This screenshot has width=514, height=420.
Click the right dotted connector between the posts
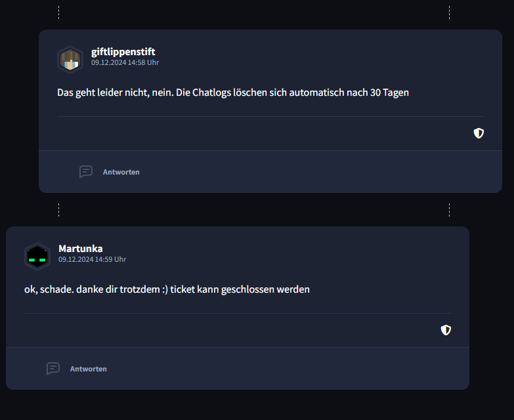pyautogui.click(x=449, y=210)
